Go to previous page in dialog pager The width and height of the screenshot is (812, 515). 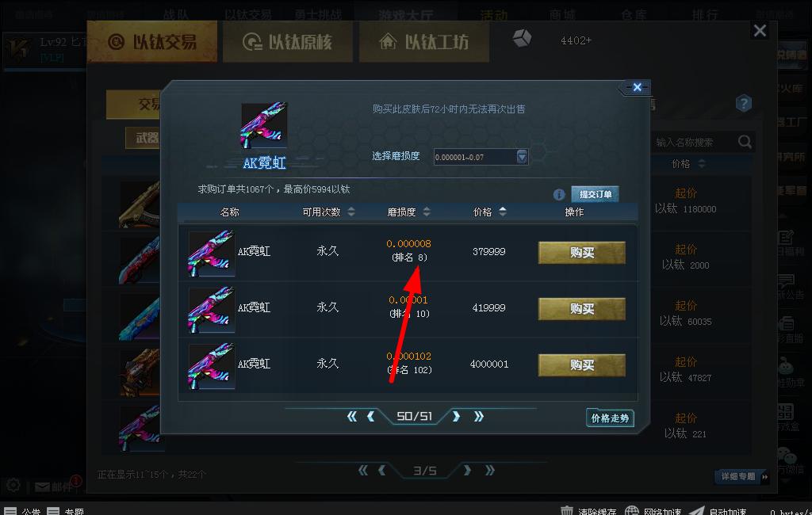371,416
